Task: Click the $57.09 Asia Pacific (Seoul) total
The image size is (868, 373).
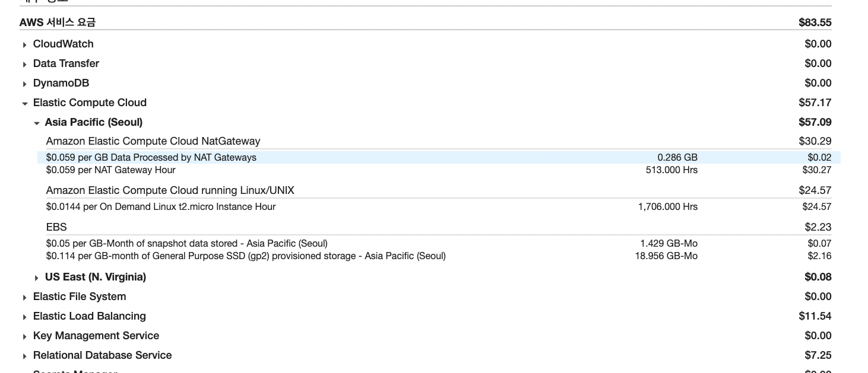Action: coord(815,122)
